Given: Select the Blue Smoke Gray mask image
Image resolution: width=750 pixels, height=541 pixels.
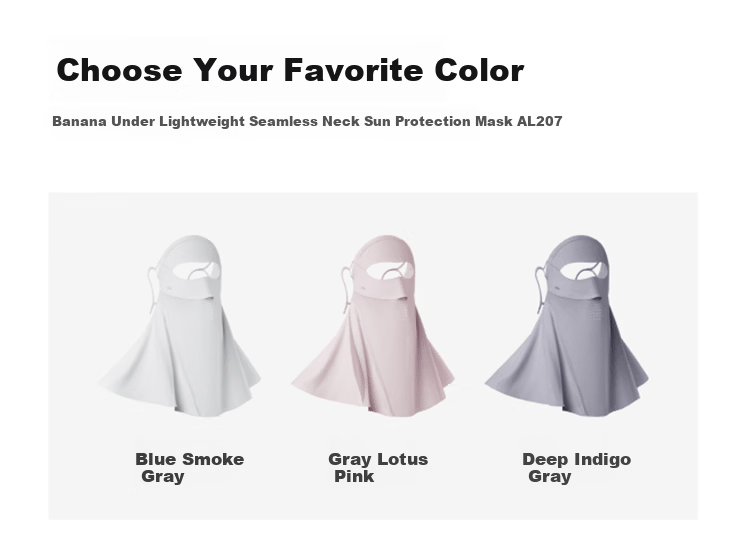Looking at the screenshot, I should pyautogui.click(x=180, y=326).
